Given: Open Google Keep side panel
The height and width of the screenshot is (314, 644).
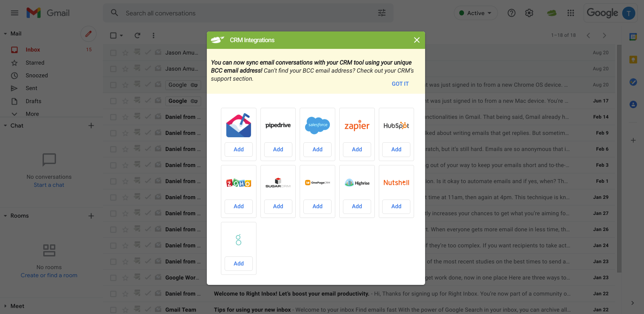Looking at the screenshot, I should click(x=633, y=60).
